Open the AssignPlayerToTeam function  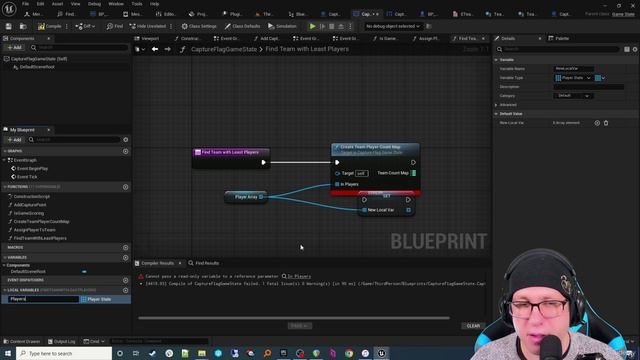tap(34, 230)
